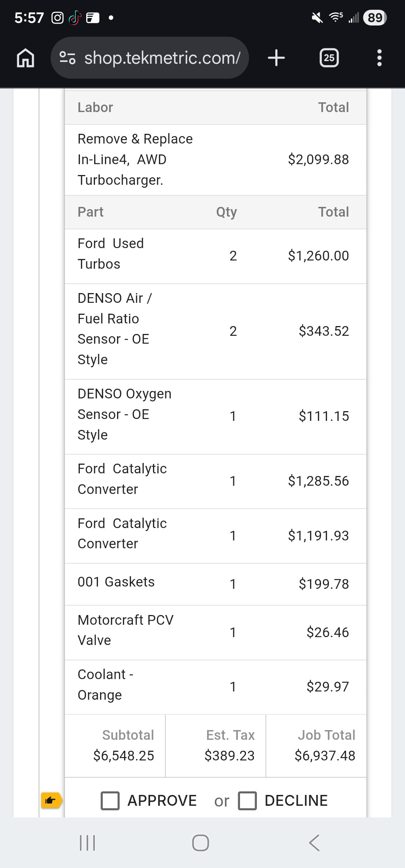The height and width of the screenshot is (868, 405).
Task: Check the DECLINE checkbox
Action: [x=247, y=801]
